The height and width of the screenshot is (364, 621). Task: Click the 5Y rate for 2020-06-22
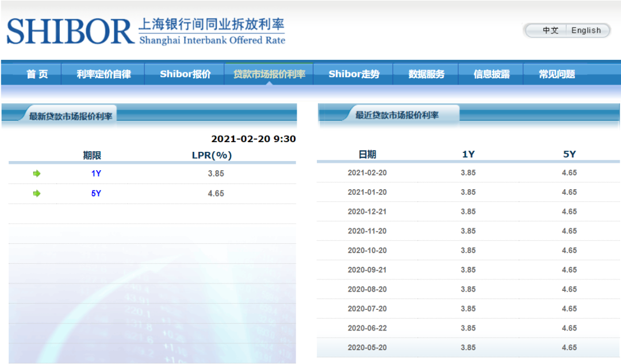click(x=569, y=328)
